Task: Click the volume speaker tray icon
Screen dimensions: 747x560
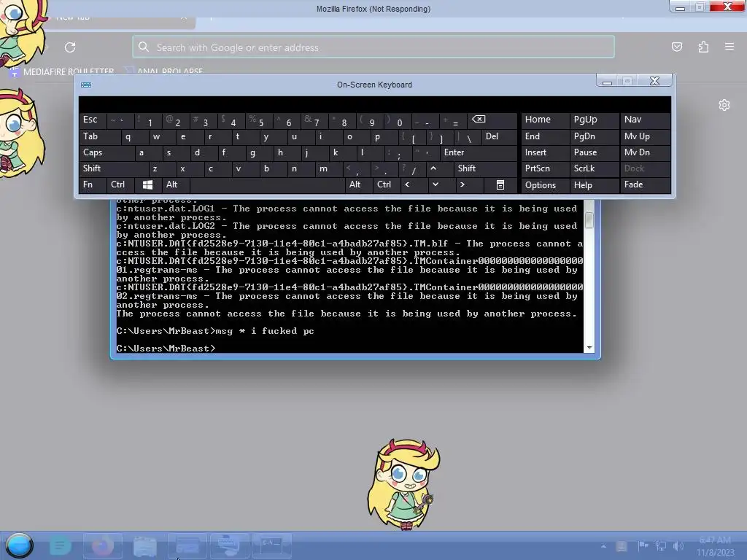Action: tap(678, 545)
